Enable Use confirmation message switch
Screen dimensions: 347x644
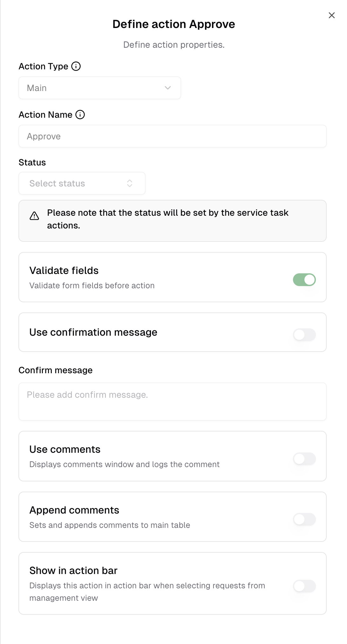pos(304,335)
